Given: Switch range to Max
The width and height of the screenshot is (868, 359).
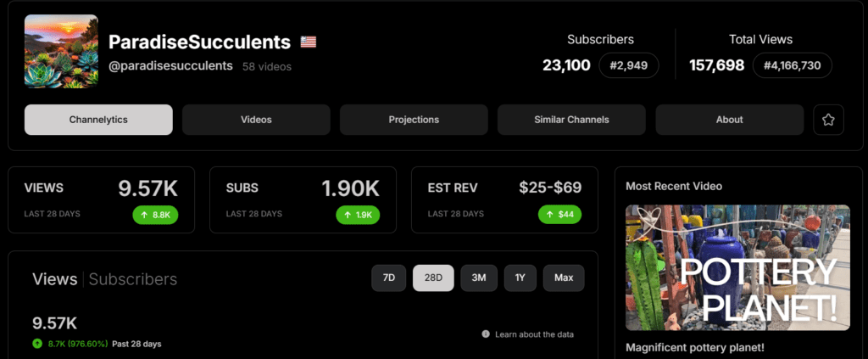Looking at the screenshot, I should tap(564, 278).
